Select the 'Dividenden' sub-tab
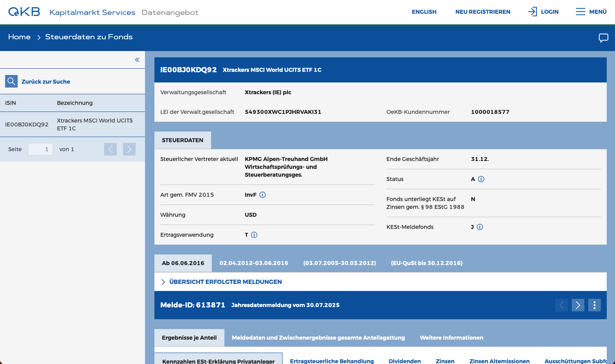Screen dimensions: 615x364 405,361
